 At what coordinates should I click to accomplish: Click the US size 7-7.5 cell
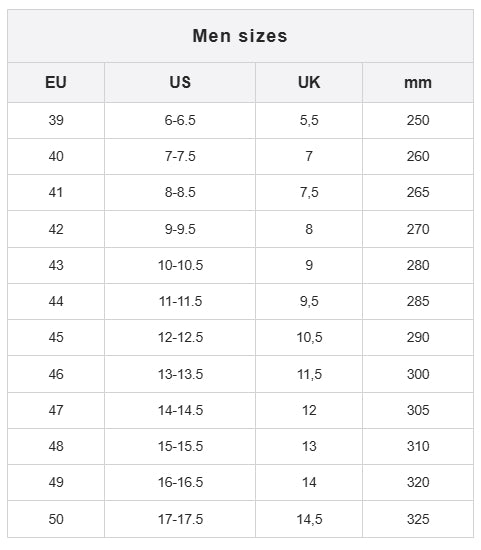click(x=180, y=156)
